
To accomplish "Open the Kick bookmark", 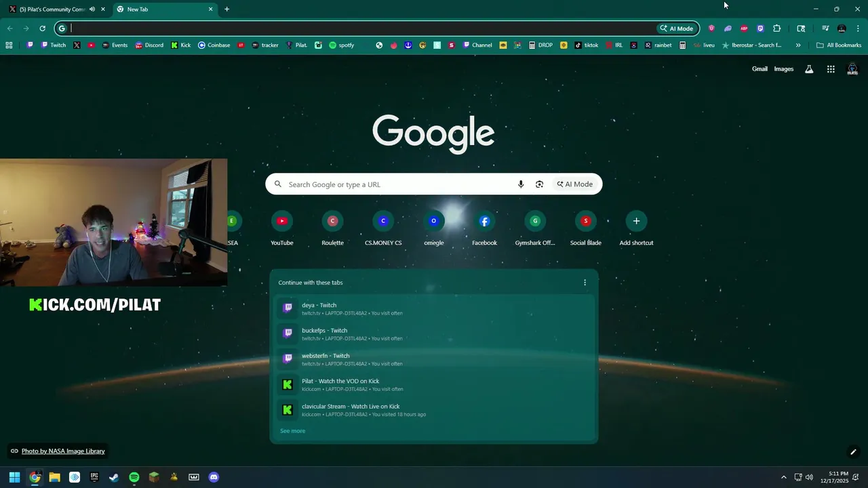I will (x=180, y=45).
